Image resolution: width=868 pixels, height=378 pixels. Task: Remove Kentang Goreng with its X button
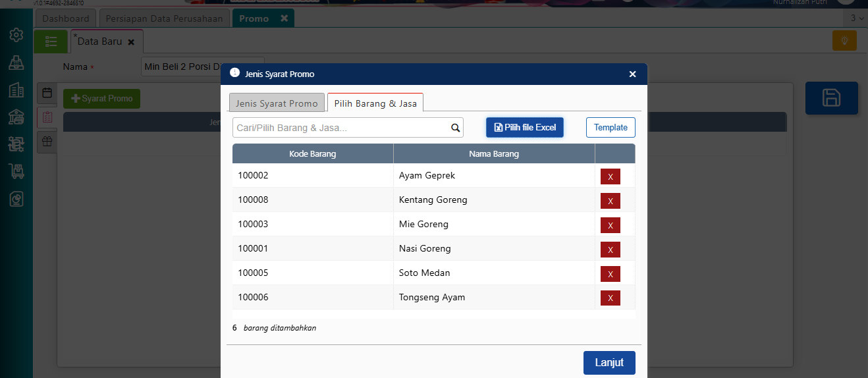610,201
